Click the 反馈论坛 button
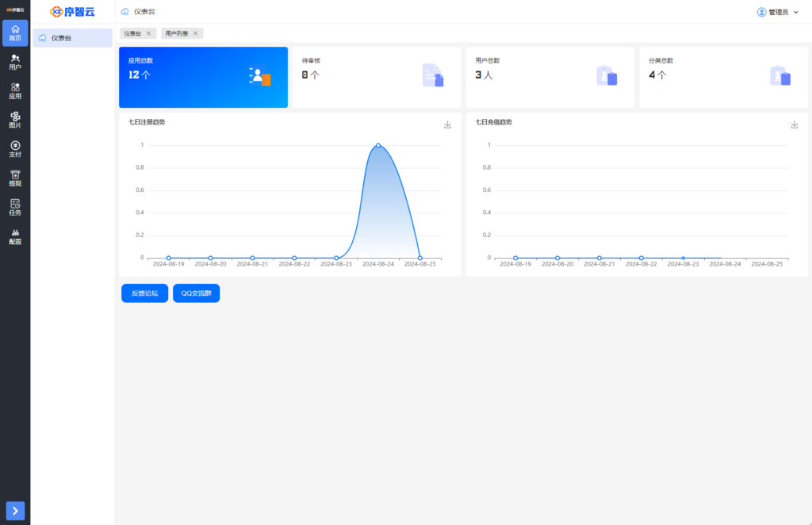 [144, 293]
